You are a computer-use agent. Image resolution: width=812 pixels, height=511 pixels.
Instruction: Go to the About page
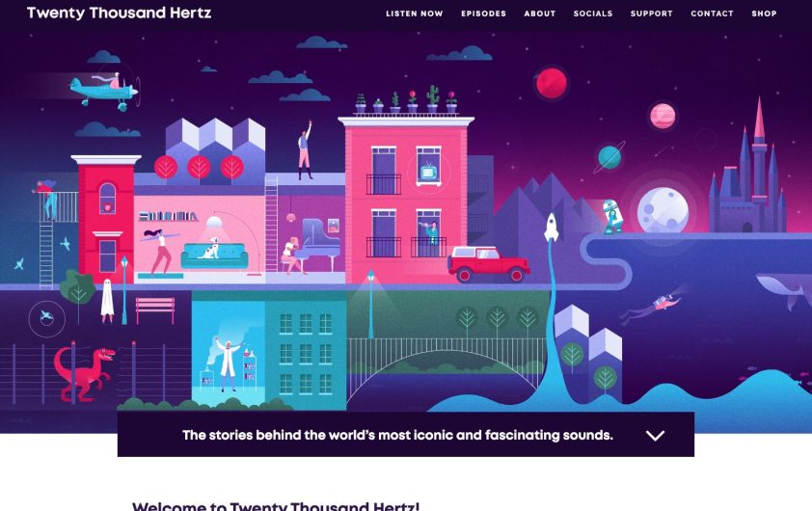540,13
